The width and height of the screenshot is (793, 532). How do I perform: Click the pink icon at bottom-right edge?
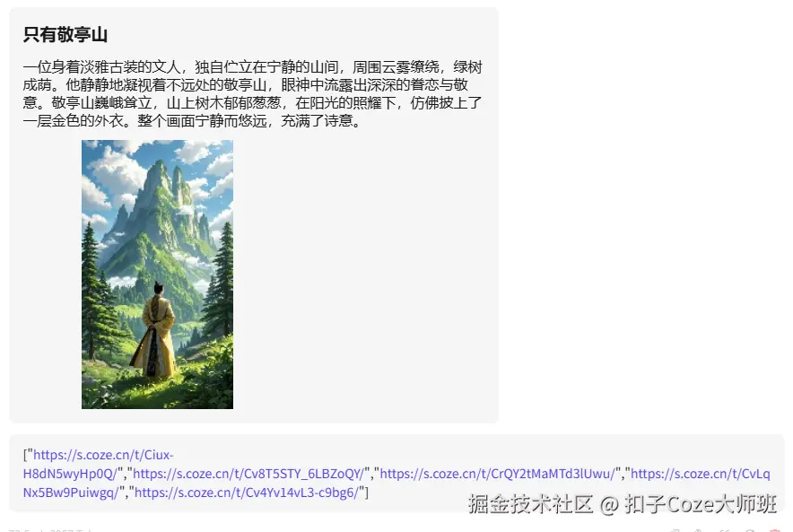tap(774, 530)
